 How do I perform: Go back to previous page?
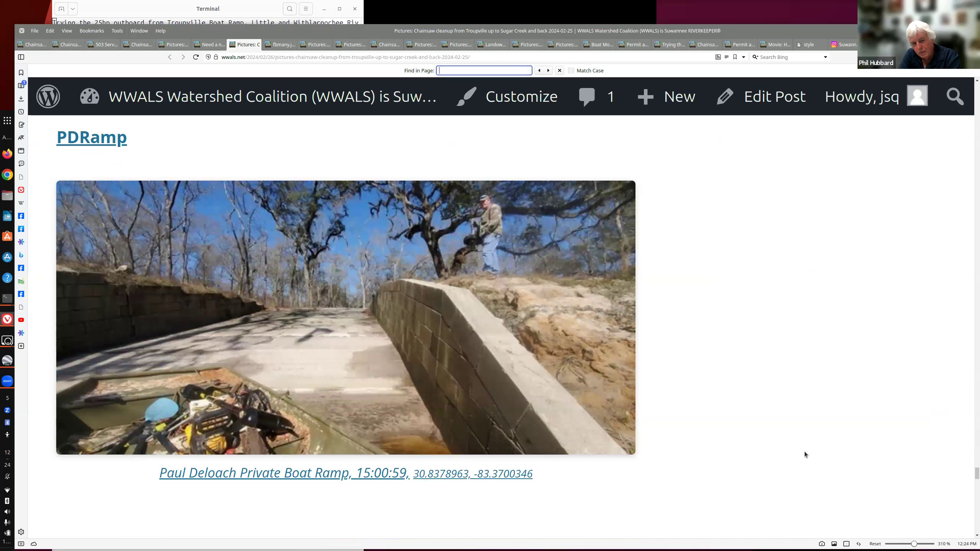(170, 57)
